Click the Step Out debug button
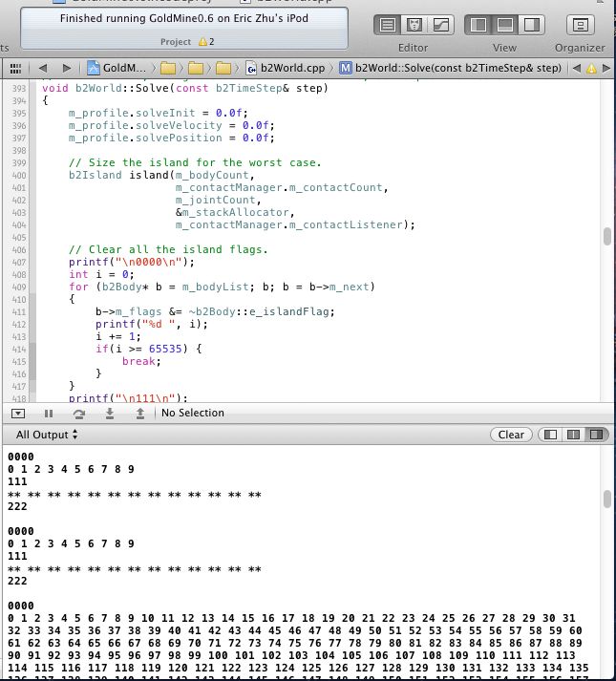This screenshot has width=616, height=681. tap(139, 414)
